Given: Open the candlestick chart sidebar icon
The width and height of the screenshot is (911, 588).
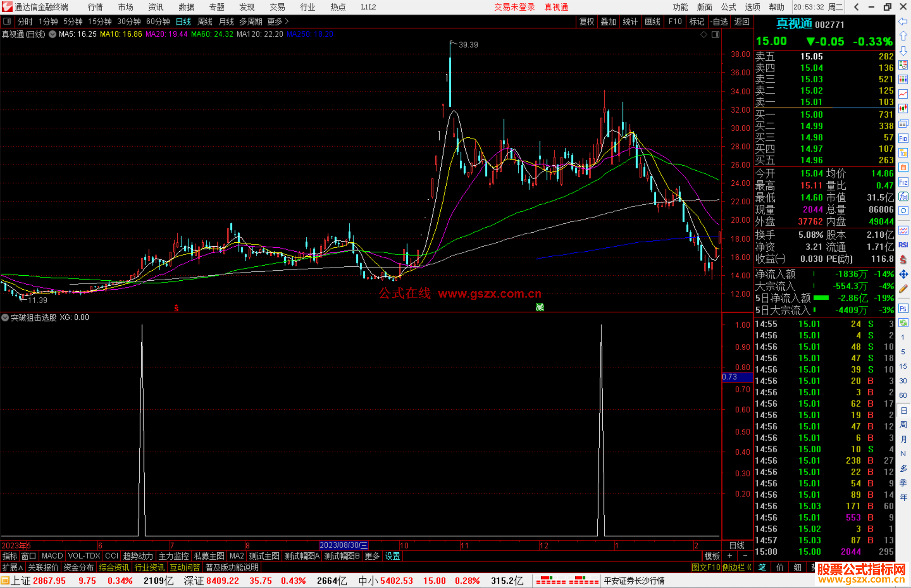Looking at the screenshot, I should pyautogui.click(x=903, y=109).
